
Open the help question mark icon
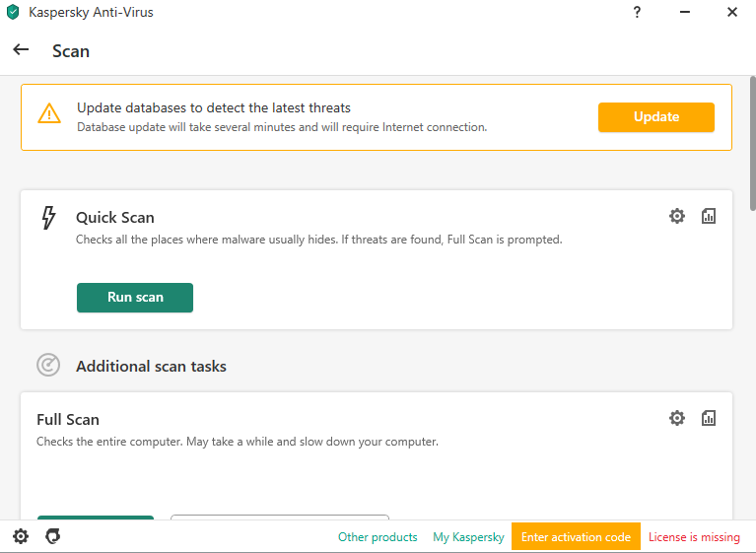tap(637, 12)
